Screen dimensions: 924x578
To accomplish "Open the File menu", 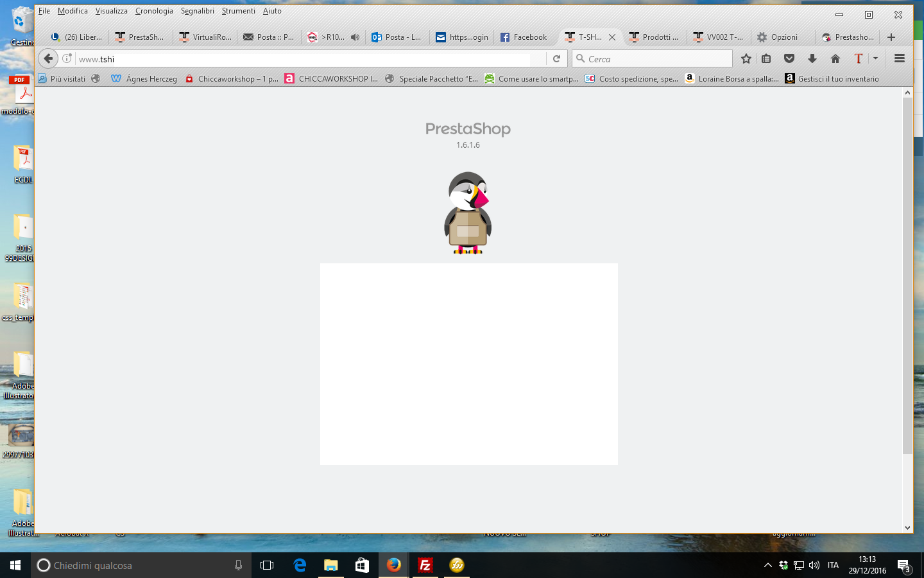I will tap(44, 11).
